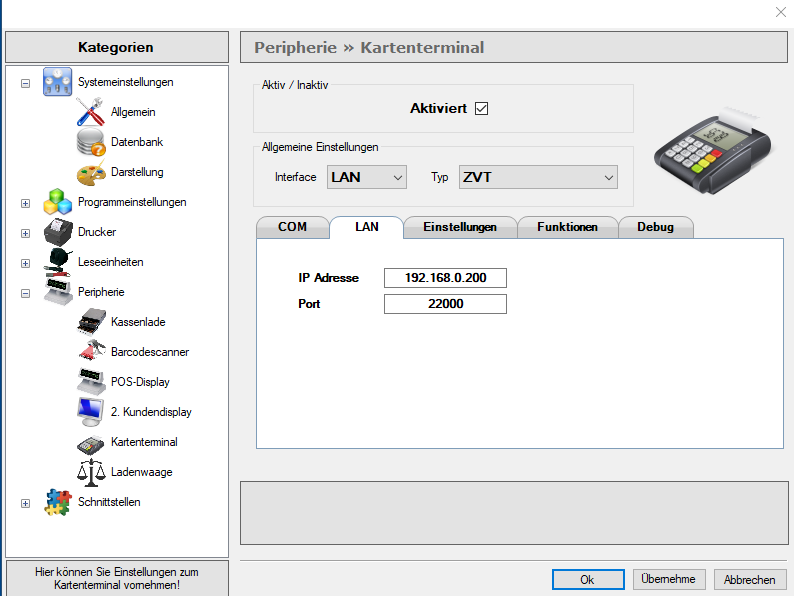Collapse the Systemeinstellungen tree node
This screenshot has height=596, width=794.
[25, 83]
